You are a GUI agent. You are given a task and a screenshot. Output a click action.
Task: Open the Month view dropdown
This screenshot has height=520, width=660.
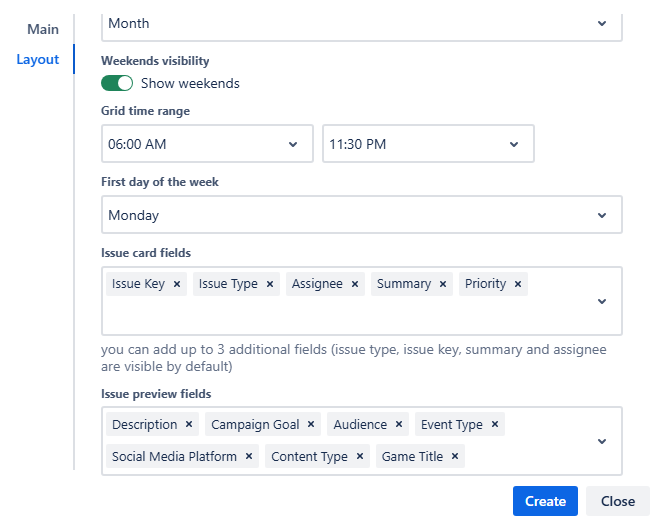361,23
